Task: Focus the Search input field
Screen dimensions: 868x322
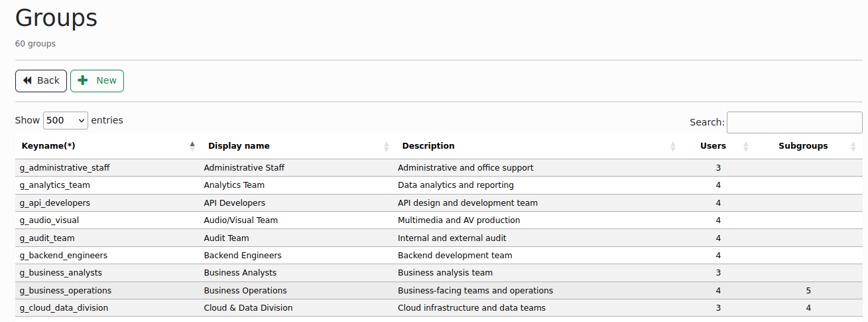Action: [794, 122]
